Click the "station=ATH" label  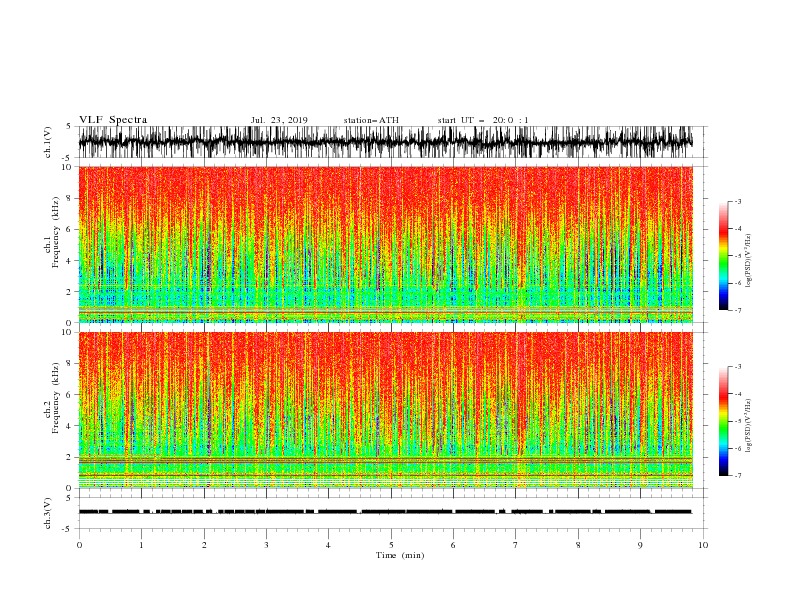click(x=371, y=120)
